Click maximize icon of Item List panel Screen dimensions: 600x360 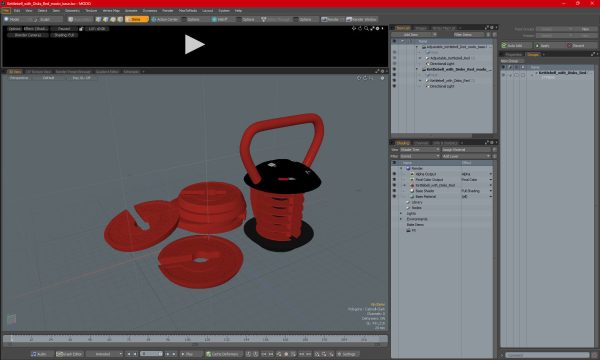[487, 28]
